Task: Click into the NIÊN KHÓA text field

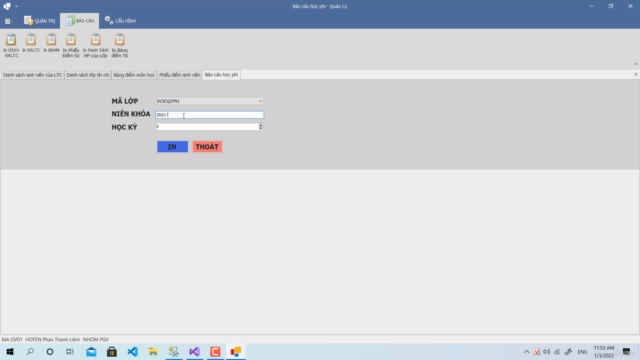Action: pos(209,115)
